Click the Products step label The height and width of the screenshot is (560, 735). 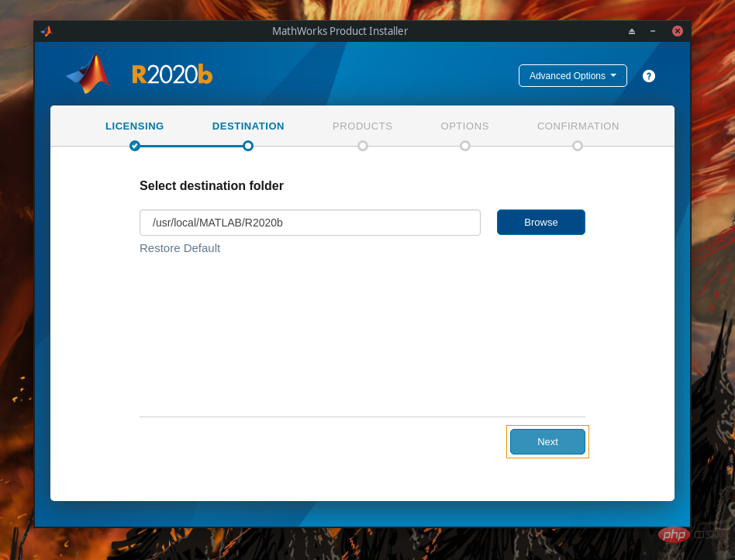[x=362, y=126]
